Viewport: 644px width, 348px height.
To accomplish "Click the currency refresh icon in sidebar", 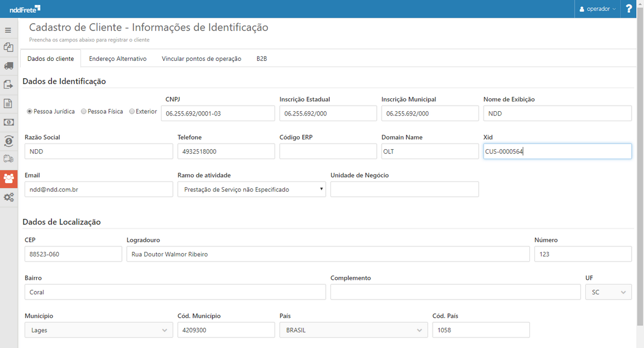I will 8,141.
